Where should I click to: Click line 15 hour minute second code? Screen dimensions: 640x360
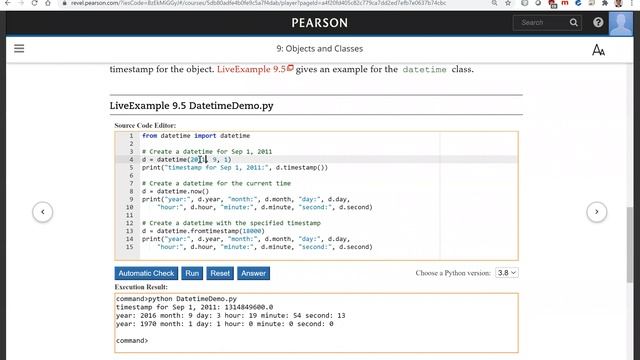tap(265, 247)
